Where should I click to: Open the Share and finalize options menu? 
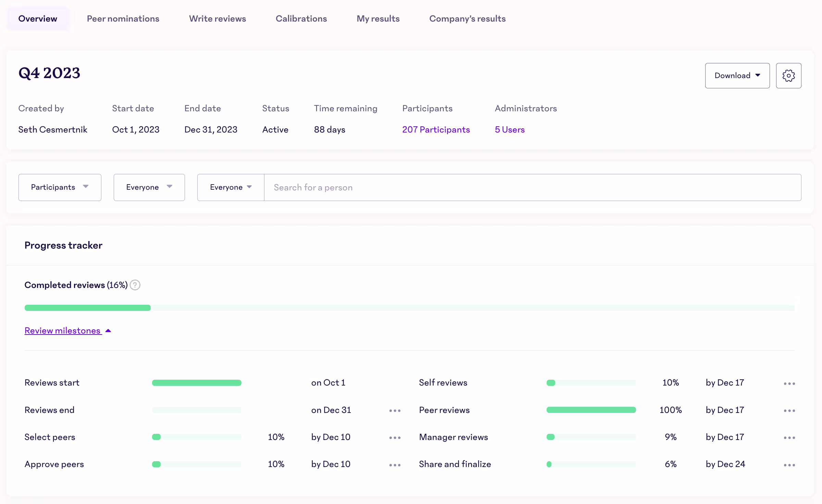[x=789, y=465]
